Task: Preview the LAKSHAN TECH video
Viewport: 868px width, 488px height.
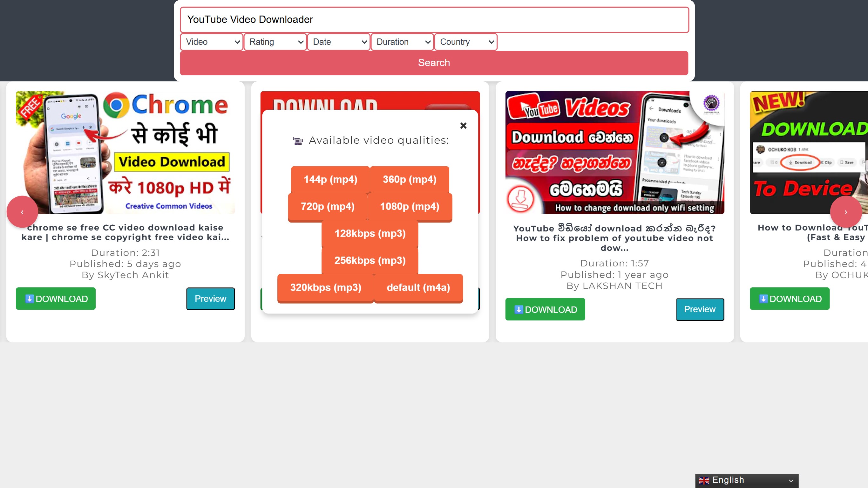Action: pos(700,309)
